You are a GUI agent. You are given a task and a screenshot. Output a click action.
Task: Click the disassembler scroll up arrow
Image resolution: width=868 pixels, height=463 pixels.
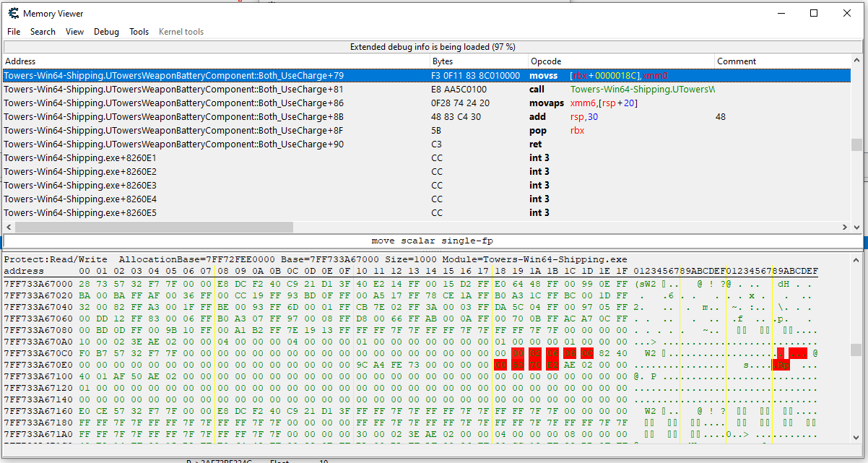tap(857, 61)
